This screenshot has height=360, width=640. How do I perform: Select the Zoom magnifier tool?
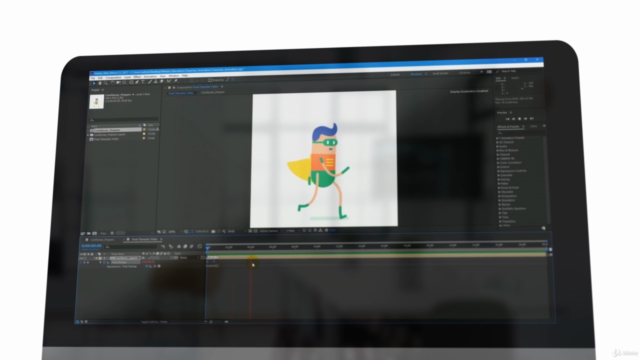[106, 83]
